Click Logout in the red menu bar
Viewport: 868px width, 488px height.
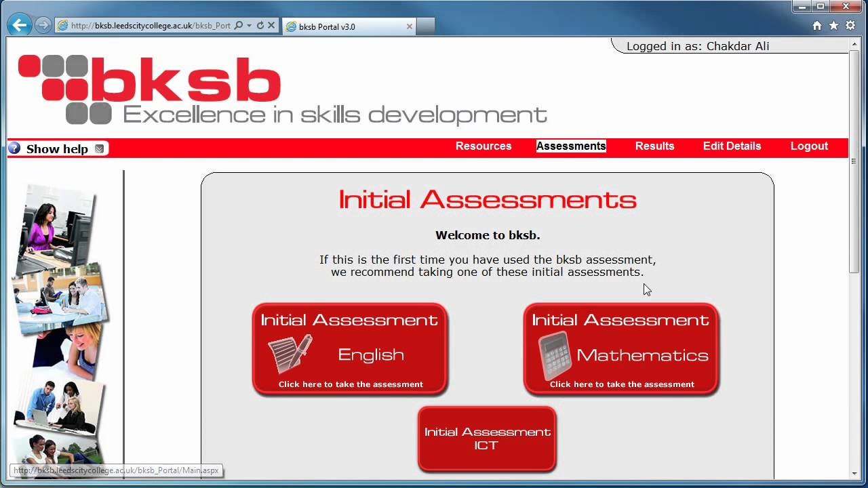click(x=809, y=146)
